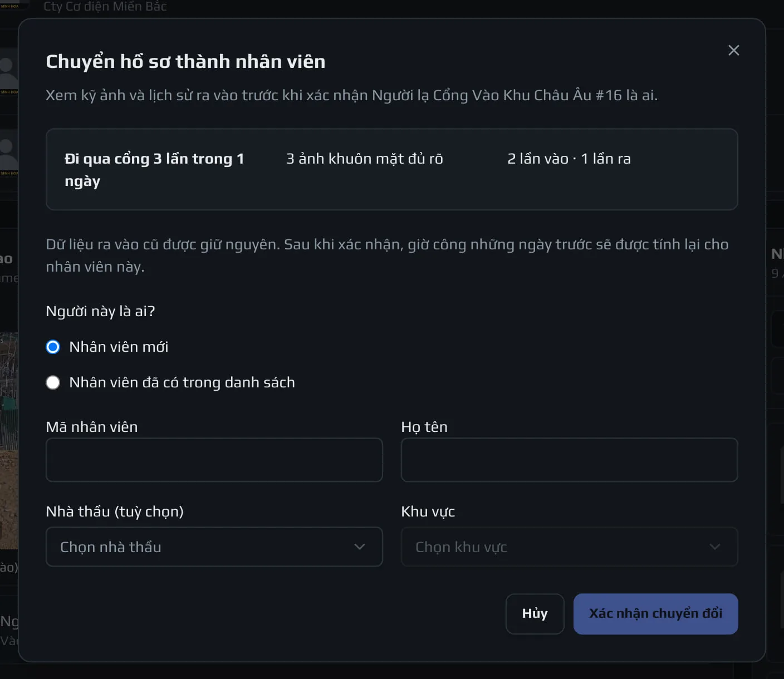The image size is (784, 679).
Task: Click "Cty Cơ điện Miền Bắc" in background page
Action: (x=105, y=7)
